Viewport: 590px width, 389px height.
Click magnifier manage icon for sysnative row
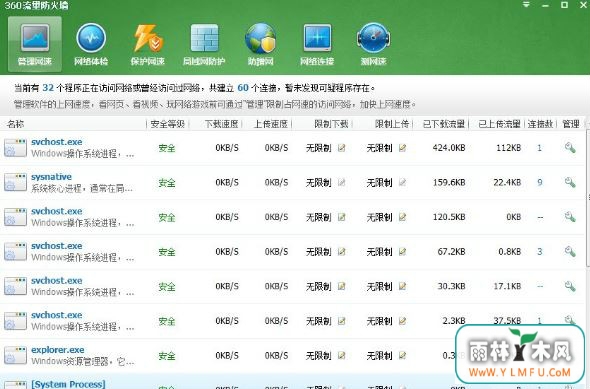(x=570, y=182)
